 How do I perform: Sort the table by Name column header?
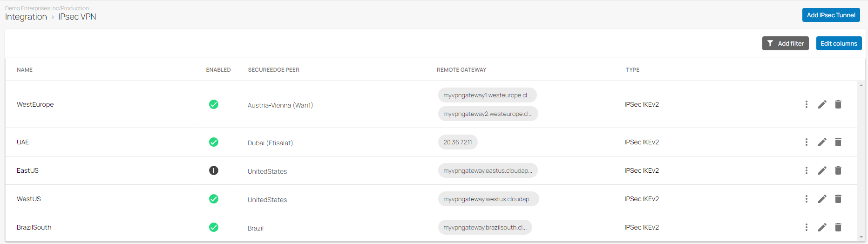25,70
